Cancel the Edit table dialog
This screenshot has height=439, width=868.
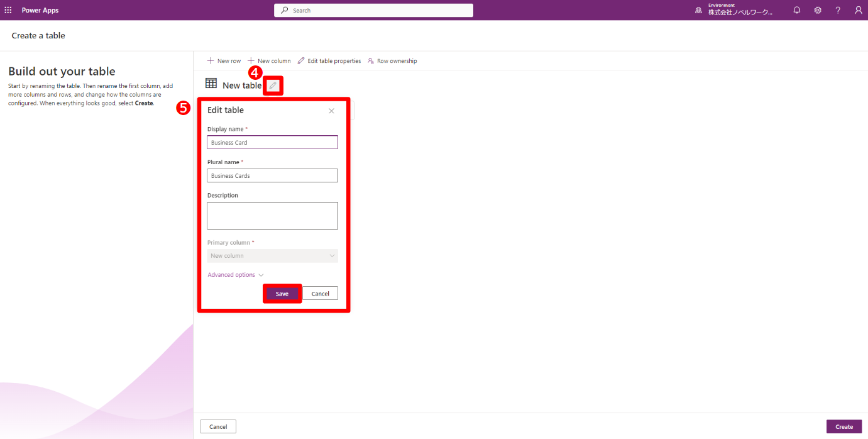coord(320,294)
